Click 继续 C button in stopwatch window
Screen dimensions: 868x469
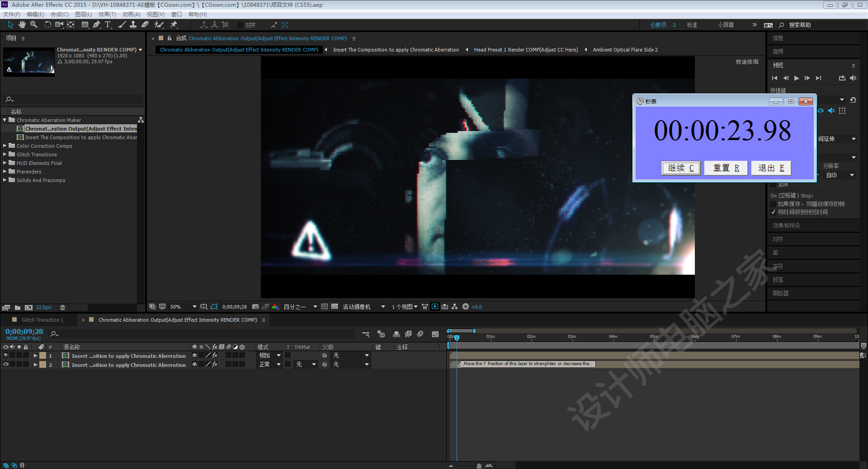pos(681,168)
